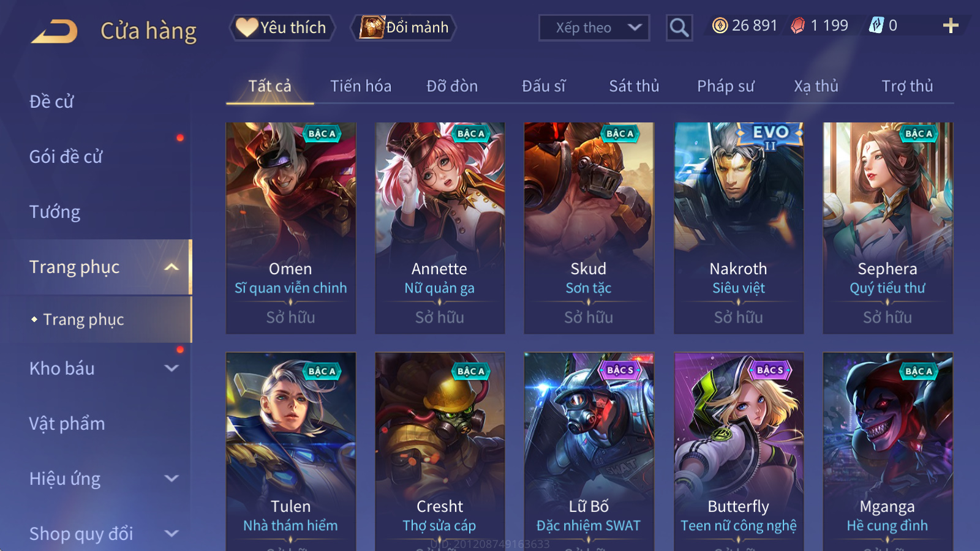Open the Nakroth Siêu việt skin card

click(x=739, y=228)
